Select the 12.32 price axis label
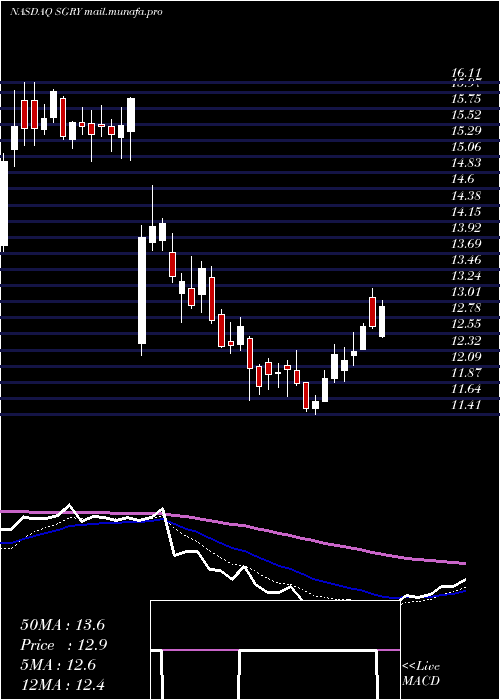The width and height of the screenshot is (500, 700). click(467, 341)
